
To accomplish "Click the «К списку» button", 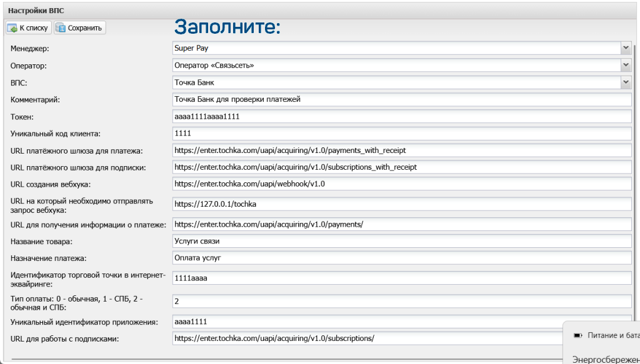I will point(28,28).
